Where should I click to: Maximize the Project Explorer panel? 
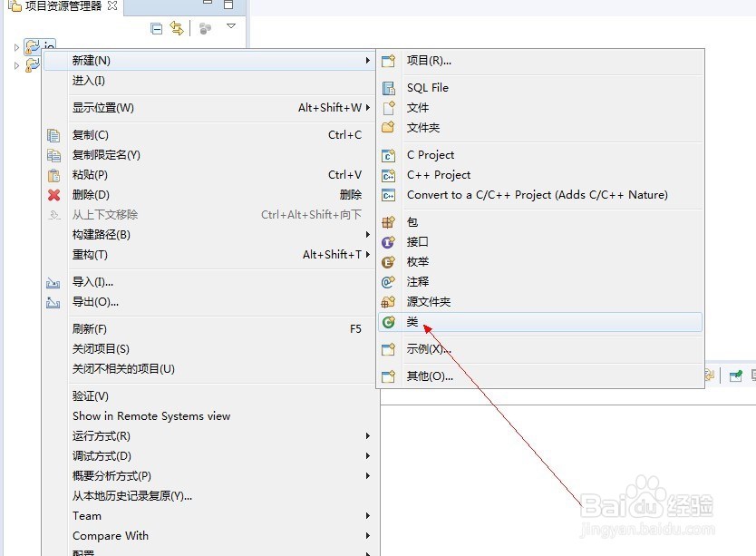click(228, 5)
